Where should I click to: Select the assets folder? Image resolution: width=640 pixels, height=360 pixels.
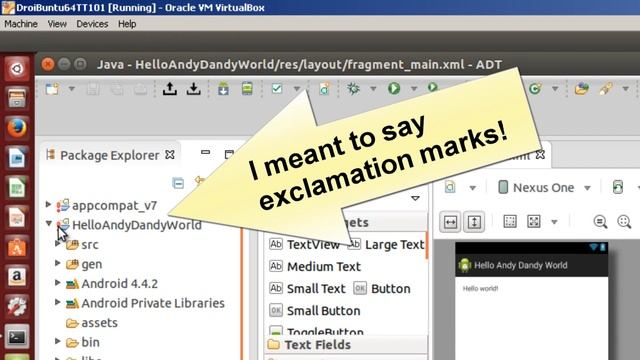pos(92,323)
